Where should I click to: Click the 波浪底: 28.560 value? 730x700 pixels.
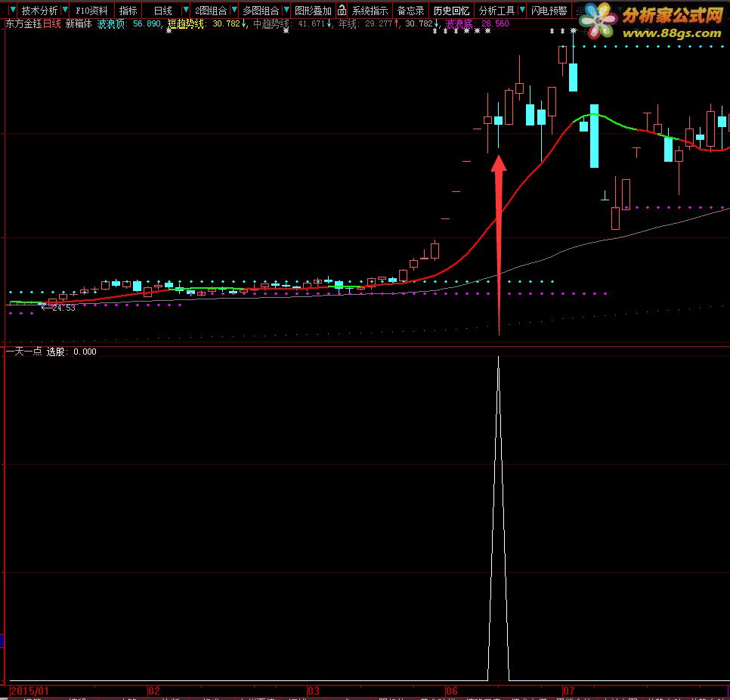click(477, 23)
